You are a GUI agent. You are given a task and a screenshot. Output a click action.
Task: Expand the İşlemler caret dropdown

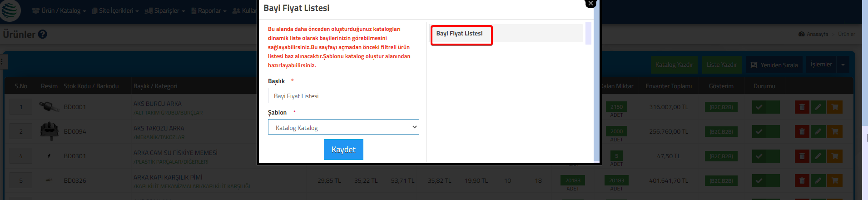(843, 65)
